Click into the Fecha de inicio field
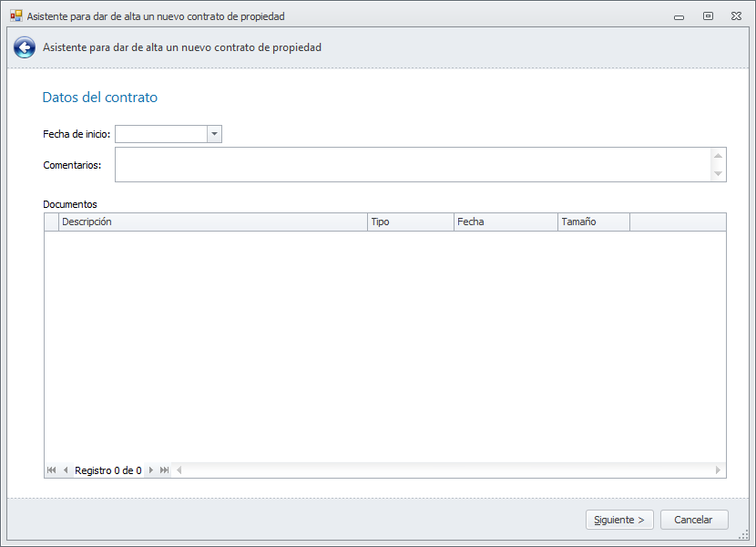Viewport: 756px width, 547px height. [161, 135]
